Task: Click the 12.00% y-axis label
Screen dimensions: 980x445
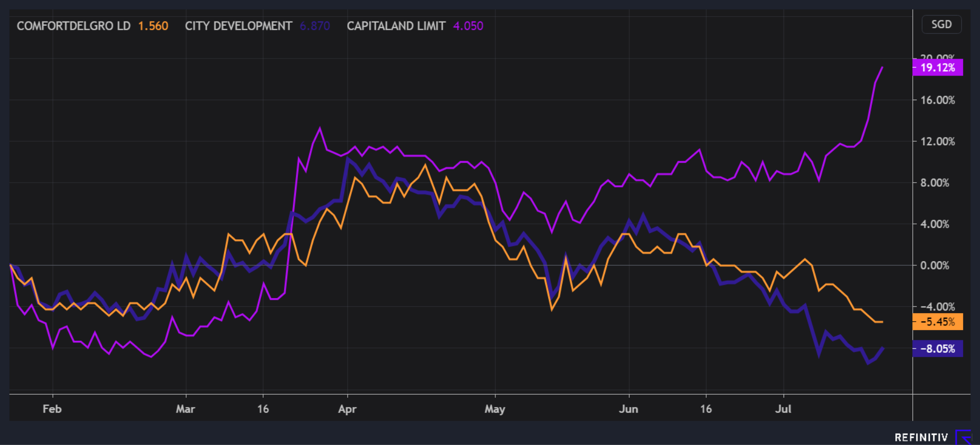Action: point(937,142)
